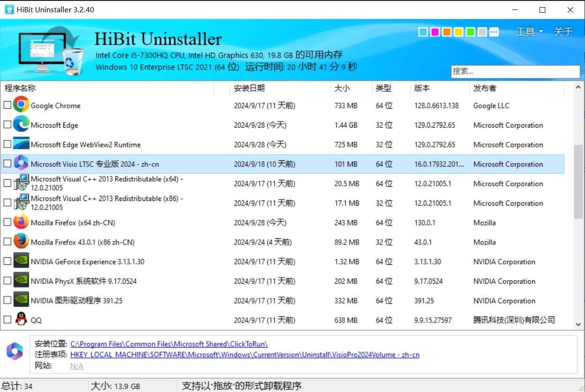Check the Visual C++ 2013 x64 checkbox
Image resolution: width=585 pixels, height=392 pixels.
7,183
